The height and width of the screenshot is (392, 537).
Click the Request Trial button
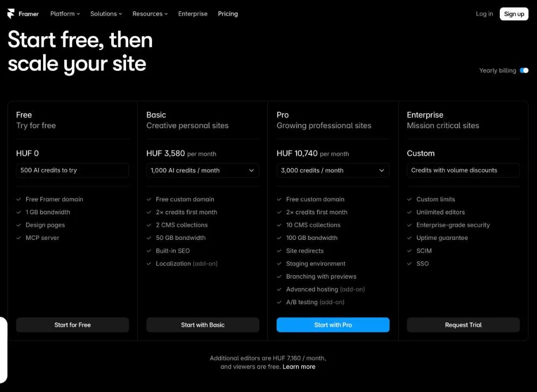(463, 325)
